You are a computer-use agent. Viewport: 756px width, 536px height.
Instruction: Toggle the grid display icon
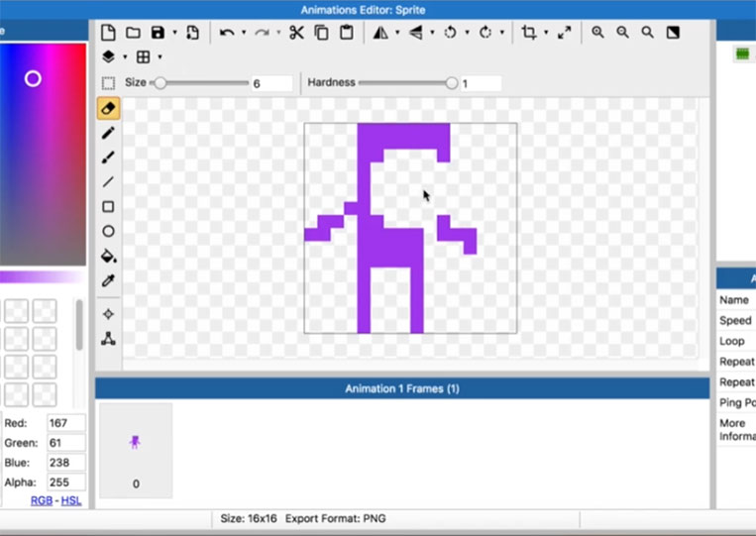tap(144, 56)
